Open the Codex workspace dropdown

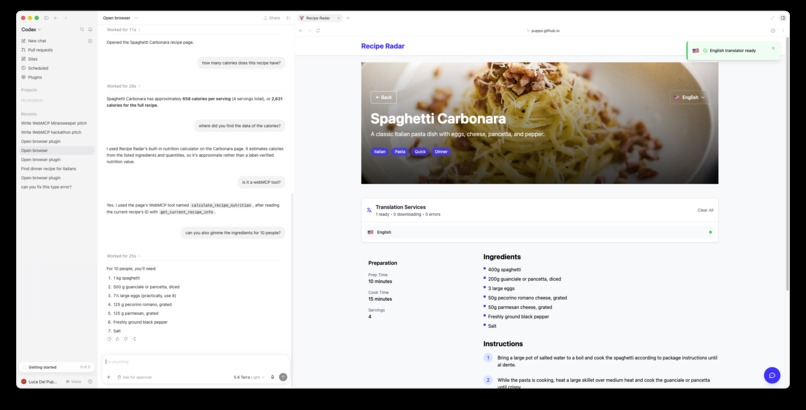pos(31,30)
